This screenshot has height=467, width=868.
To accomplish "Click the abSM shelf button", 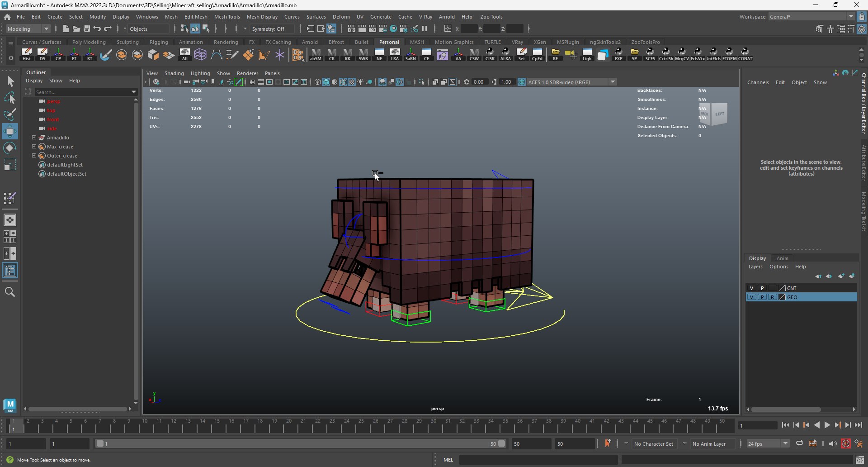I will click(316, 54).
